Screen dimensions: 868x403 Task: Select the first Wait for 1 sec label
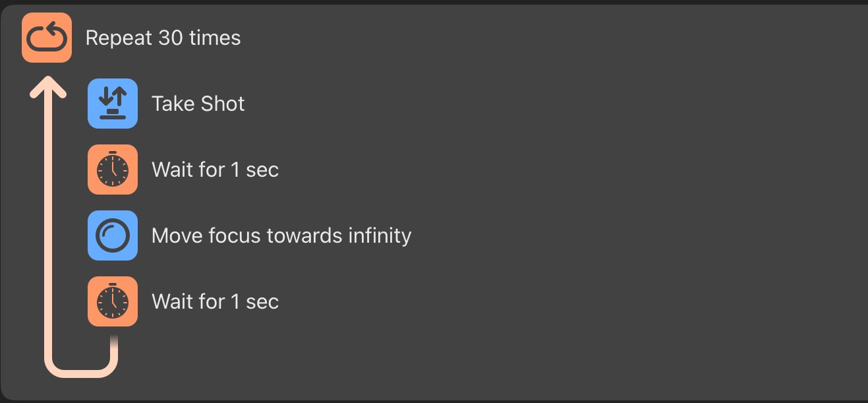pos(215,170)
